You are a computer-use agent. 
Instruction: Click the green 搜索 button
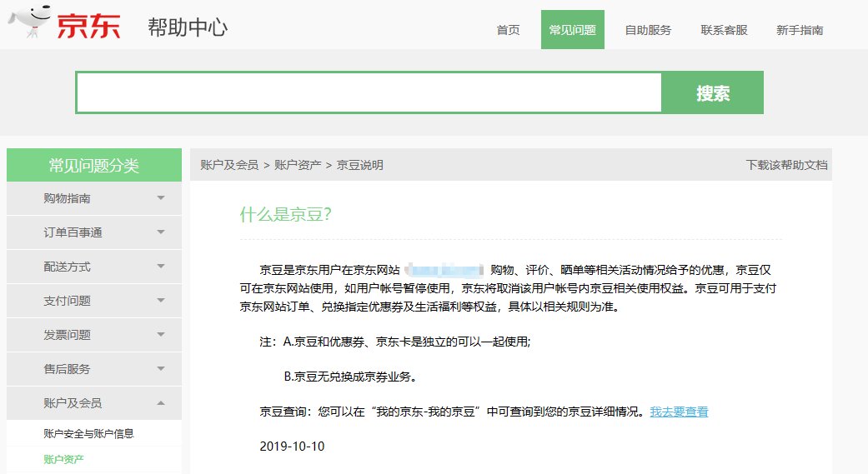click(713, 92)
